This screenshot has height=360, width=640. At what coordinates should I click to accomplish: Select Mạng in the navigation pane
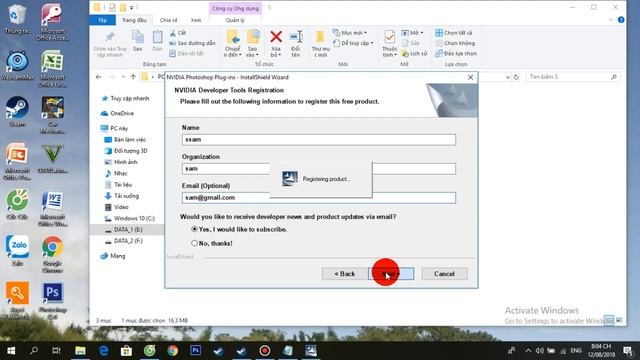[118, 256]
